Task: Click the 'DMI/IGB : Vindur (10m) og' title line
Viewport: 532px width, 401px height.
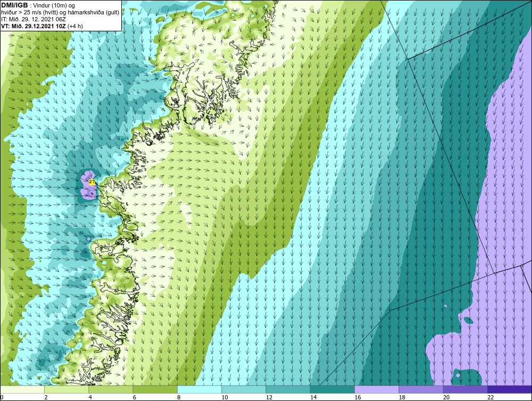Action: pyautogui.click(x=38, y=5)
